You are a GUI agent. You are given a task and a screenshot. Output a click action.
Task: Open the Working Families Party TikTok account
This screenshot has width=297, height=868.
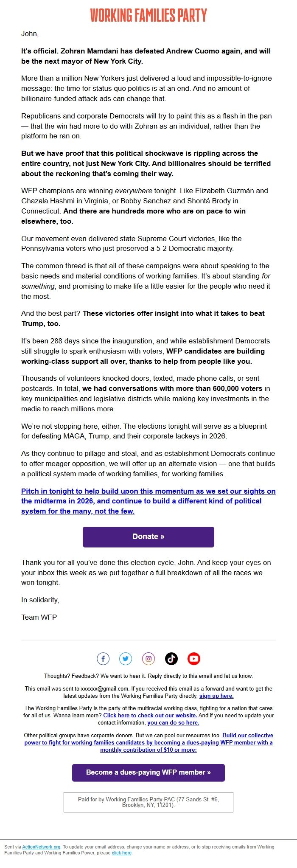(171, 659)
